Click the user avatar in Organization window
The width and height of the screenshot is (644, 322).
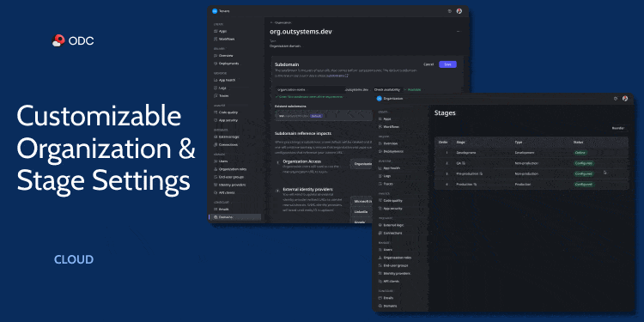coord(625,99)
